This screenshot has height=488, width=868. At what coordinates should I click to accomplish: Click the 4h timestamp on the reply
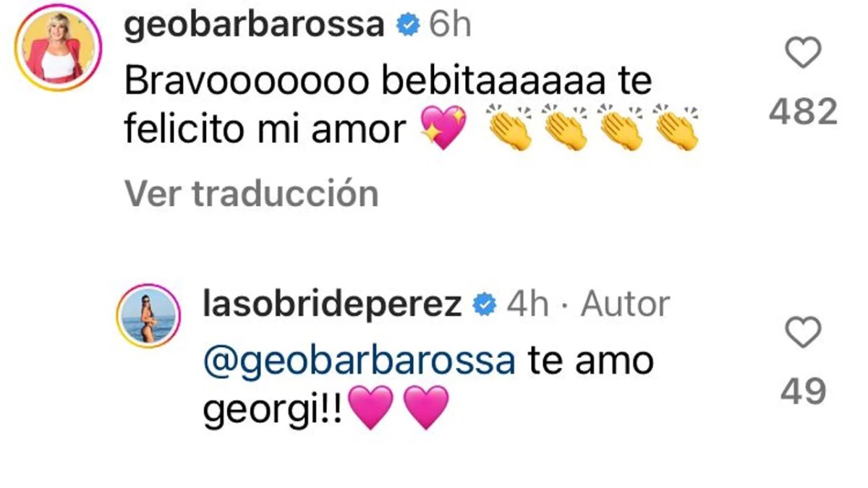[x=527, y=306]
